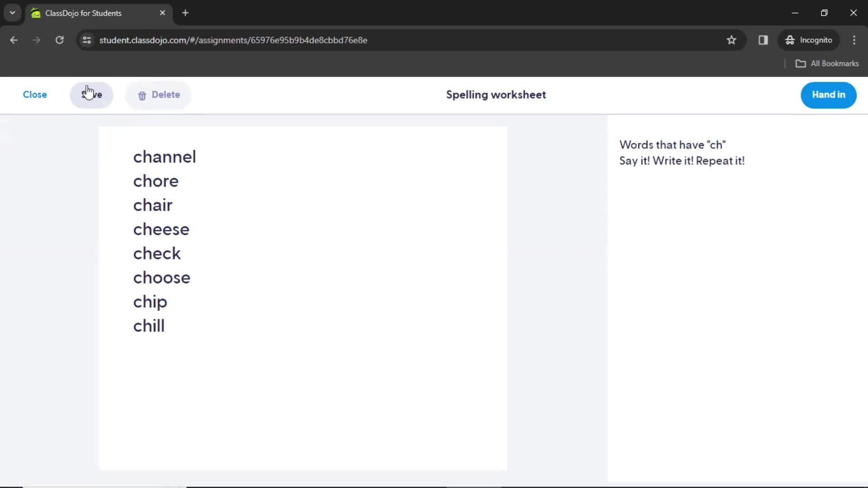This screenshot has height=488, width=868.
Task: Click the Save button
Action: 91,95
